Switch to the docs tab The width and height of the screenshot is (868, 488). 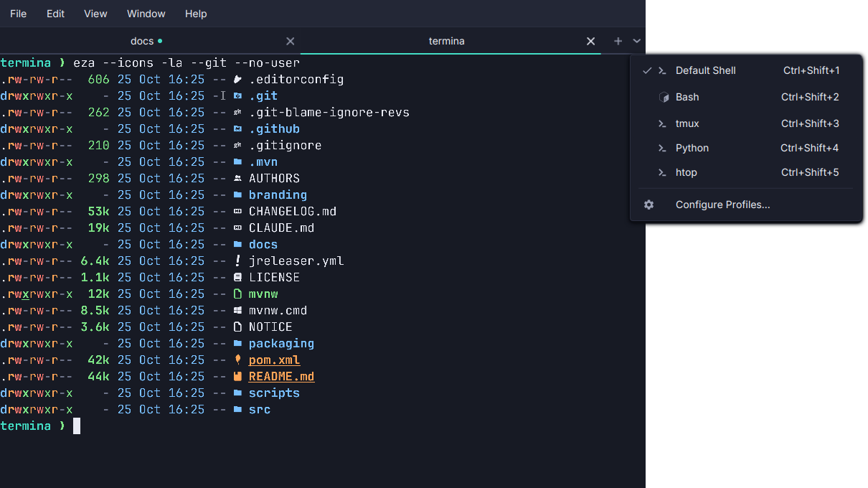(150, 41)
